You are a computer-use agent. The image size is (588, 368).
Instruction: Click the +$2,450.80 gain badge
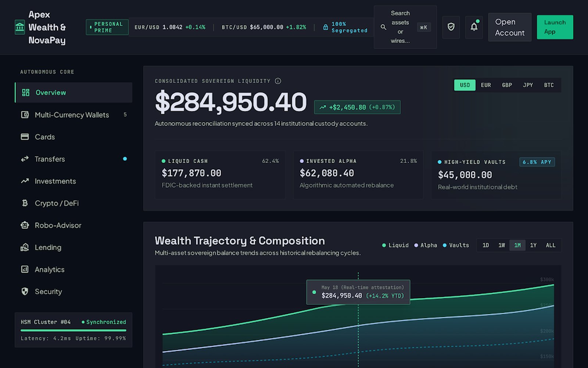357,107
